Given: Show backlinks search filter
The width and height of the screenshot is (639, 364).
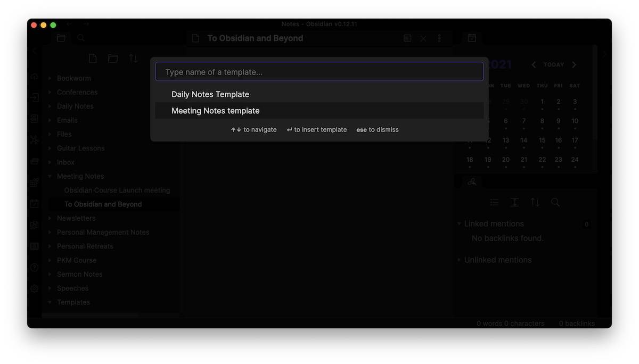Looking at the screenshot, I should pyautogui.click(x=555, y=202).
